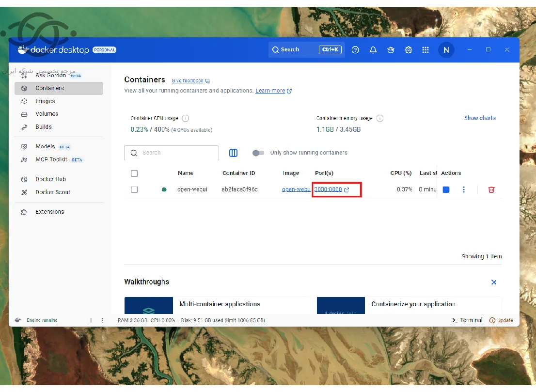Click the open-webui container name
Viewport: 536px width, 392px height.
pyautogui.click(x=192, y=189)
